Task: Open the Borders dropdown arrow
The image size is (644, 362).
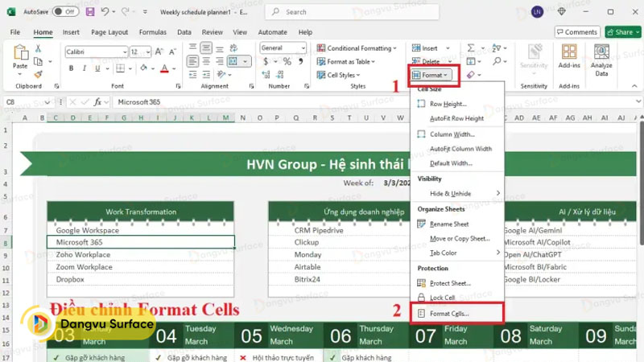Action: click(130, 68)
